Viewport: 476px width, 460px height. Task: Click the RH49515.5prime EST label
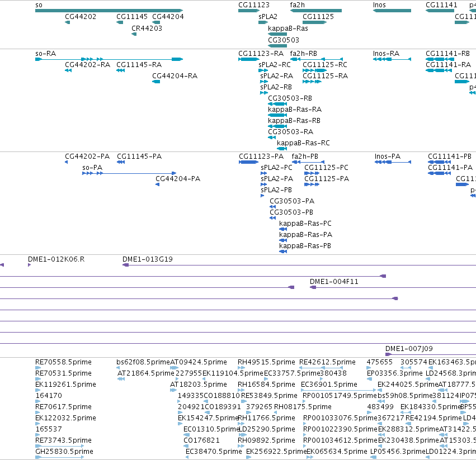coord(266,362)
